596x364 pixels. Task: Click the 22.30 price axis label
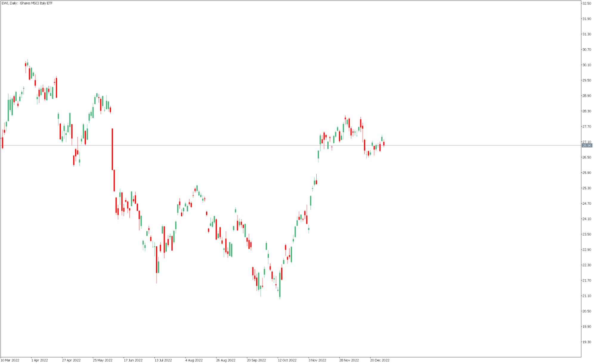point(587,265)
